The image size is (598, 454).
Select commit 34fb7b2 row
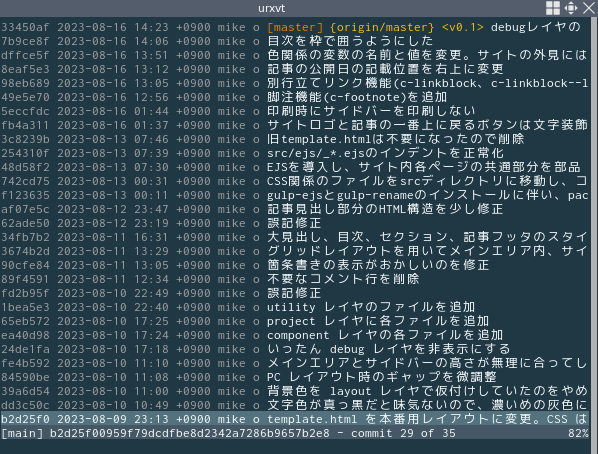(x=295, y=237)
